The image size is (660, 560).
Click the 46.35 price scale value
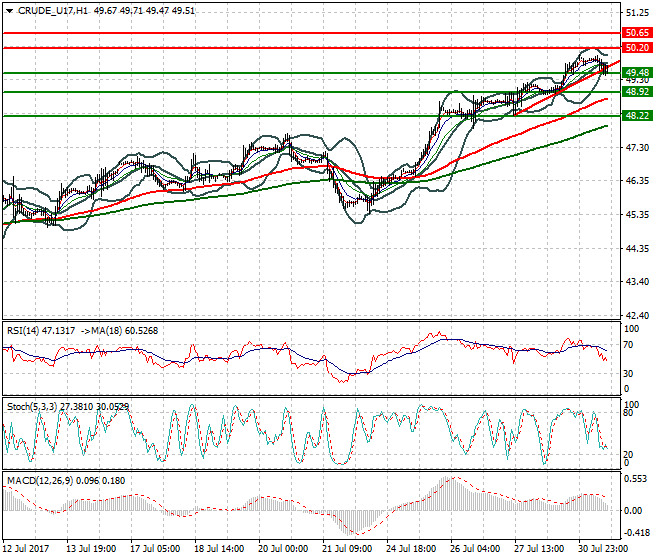pos(637,181)
